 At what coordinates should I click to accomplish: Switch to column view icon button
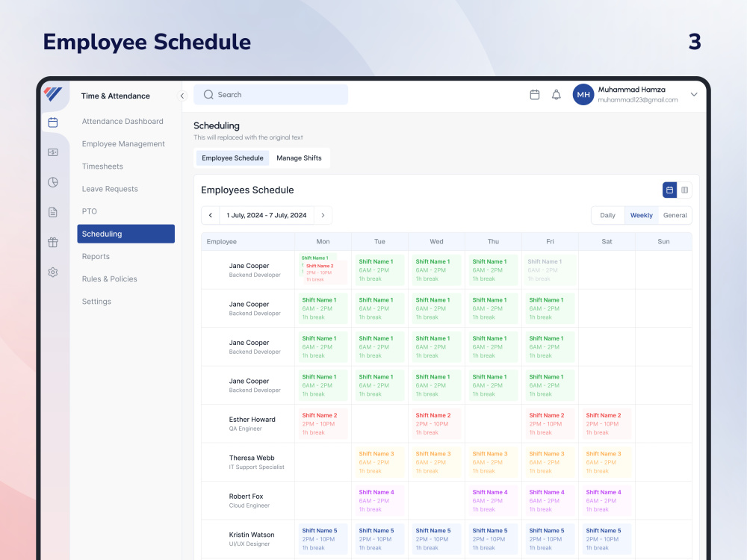pos(684,190)
